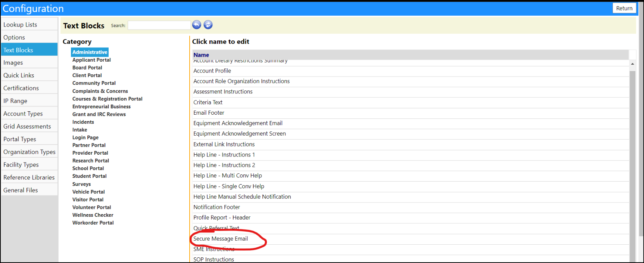Viewport: 644px width, 263px height.
Task: Select the Login Page category
Action: (x=85, y=137)
